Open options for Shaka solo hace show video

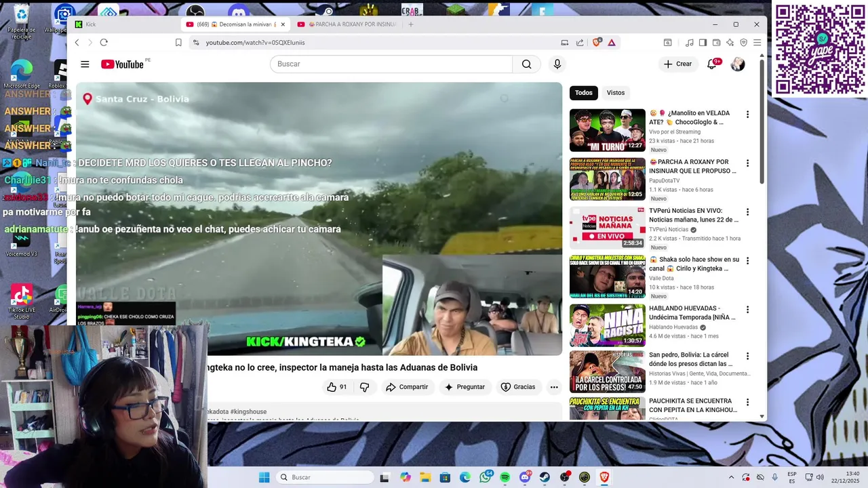click(747, 261)
